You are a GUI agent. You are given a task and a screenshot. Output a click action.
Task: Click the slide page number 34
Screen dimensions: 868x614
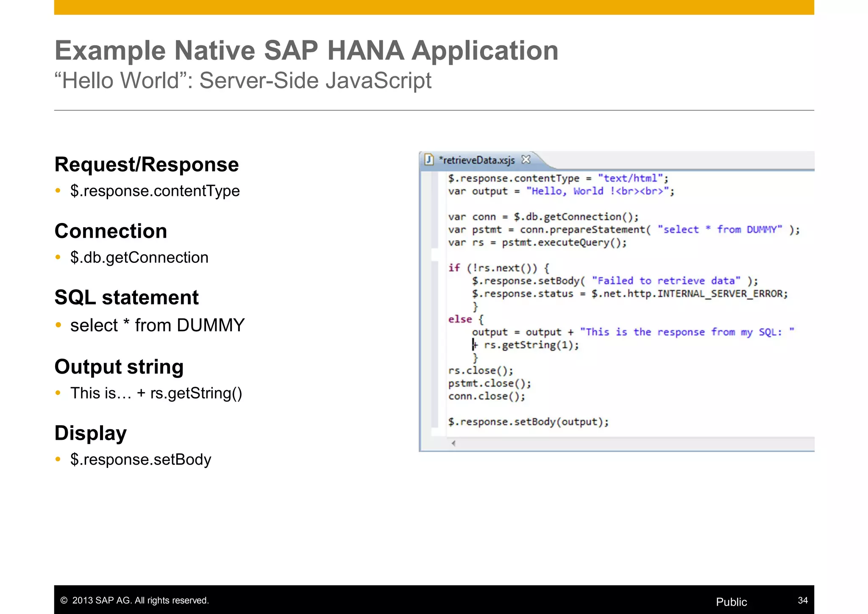[802, 600]
